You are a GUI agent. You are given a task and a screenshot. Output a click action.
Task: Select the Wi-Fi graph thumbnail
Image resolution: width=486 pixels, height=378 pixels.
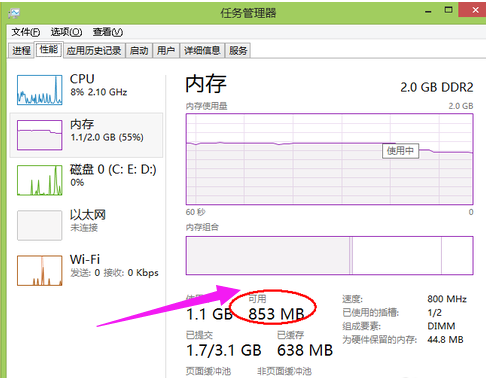click(x=40, y=270)
